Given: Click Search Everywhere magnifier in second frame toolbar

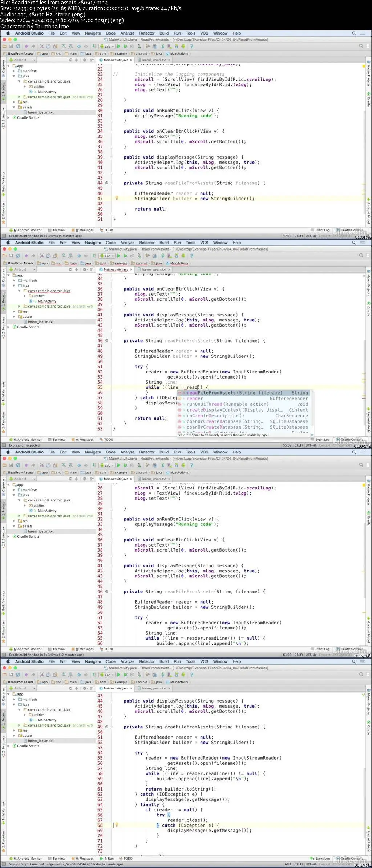Looking at the screenshot, I should (361, 256).
